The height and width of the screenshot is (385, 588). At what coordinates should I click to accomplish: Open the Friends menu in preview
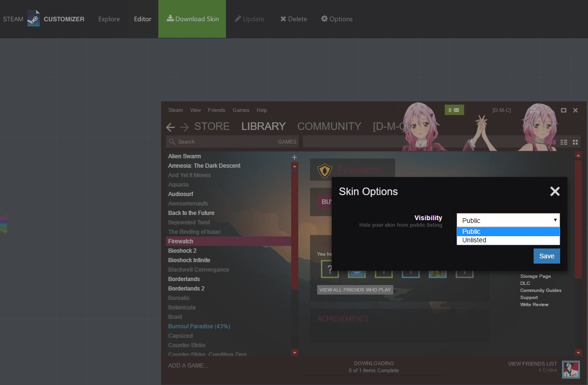click(216, 110)
